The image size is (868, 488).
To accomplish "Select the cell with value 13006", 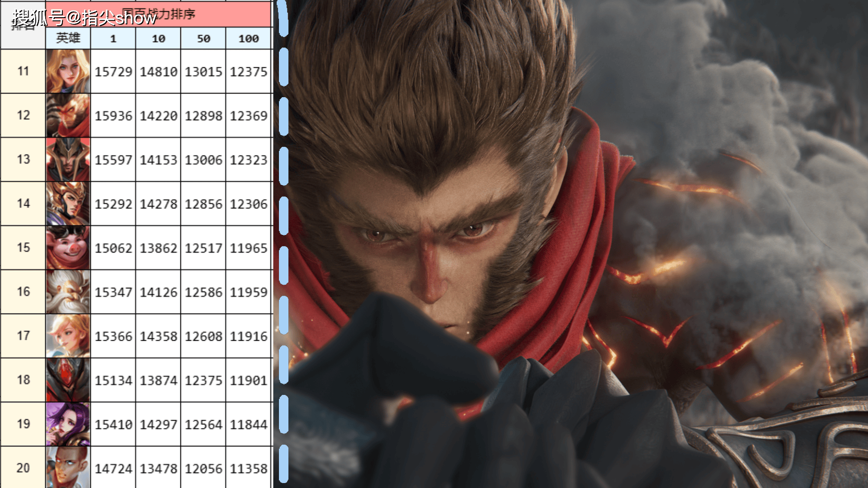I will click(x=203, y=160).
